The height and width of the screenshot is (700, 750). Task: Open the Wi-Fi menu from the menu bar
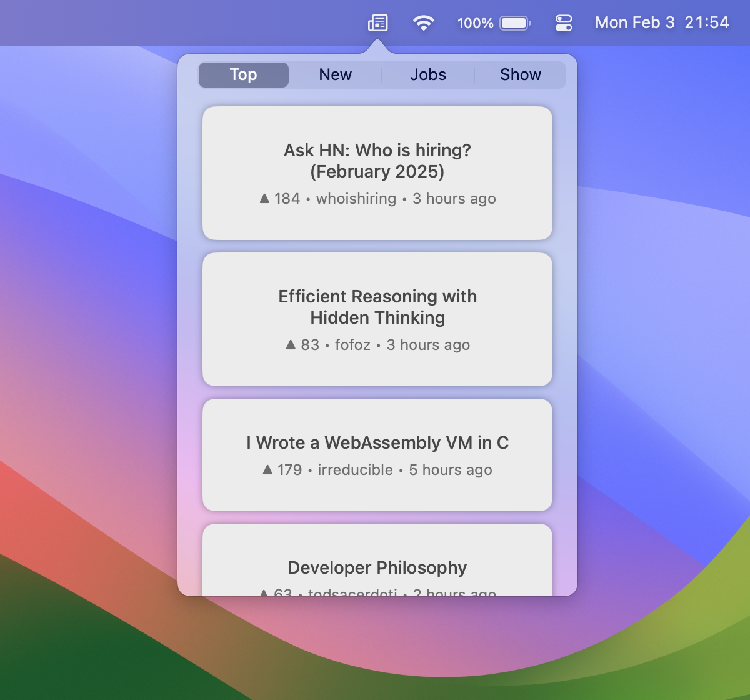coord(424,22)
